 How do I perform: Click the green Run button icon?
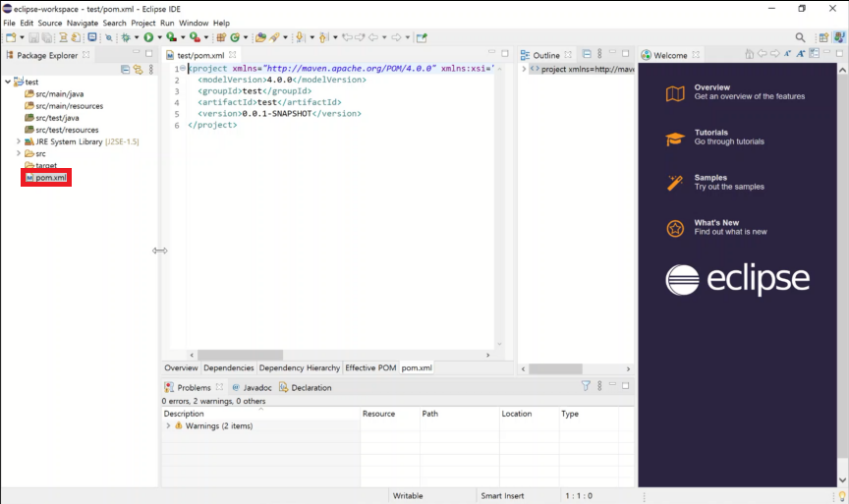tap(148, 37)
